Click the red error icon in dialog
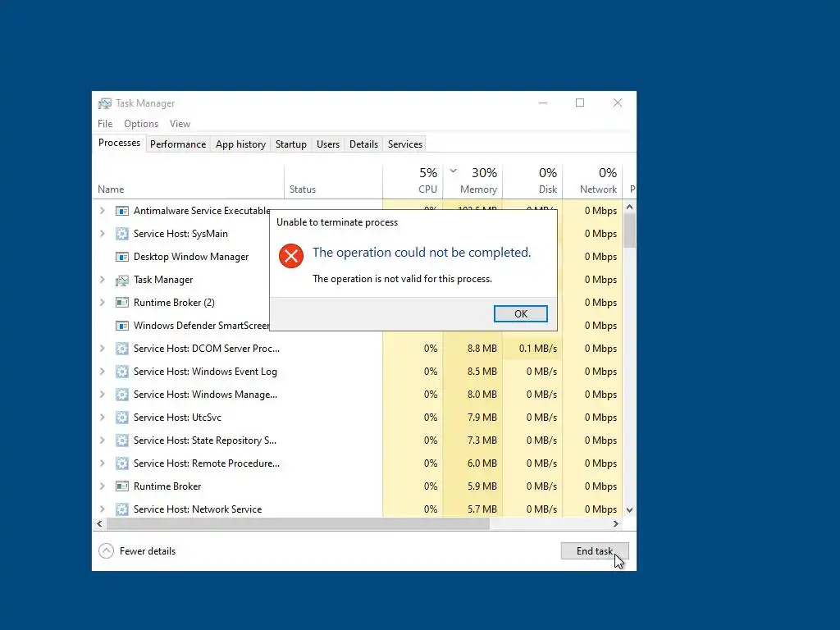This screenshot has width=840, height=630. click(291, 256)
